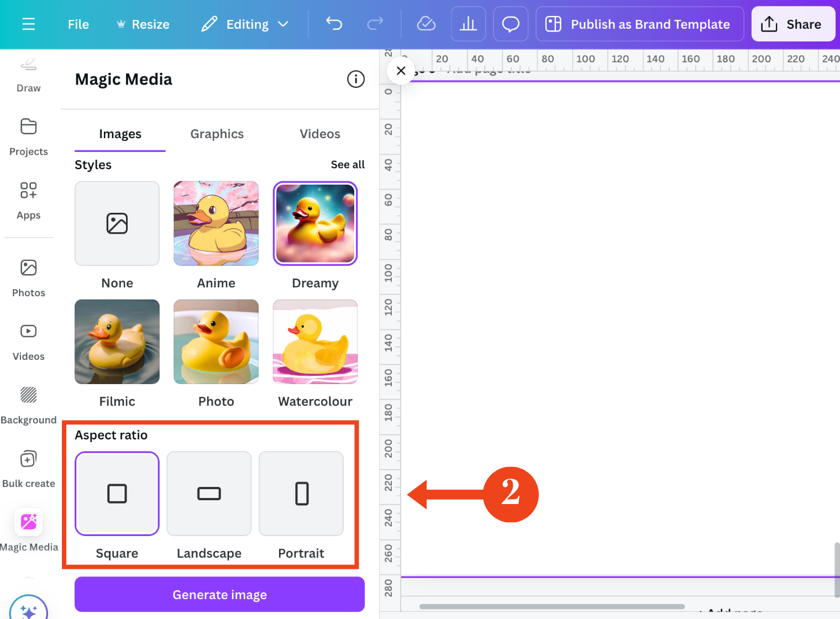Click the chevron next to Editing
Image resolution: width=840 pixels, height=619 pixels.
click(283, 24)
